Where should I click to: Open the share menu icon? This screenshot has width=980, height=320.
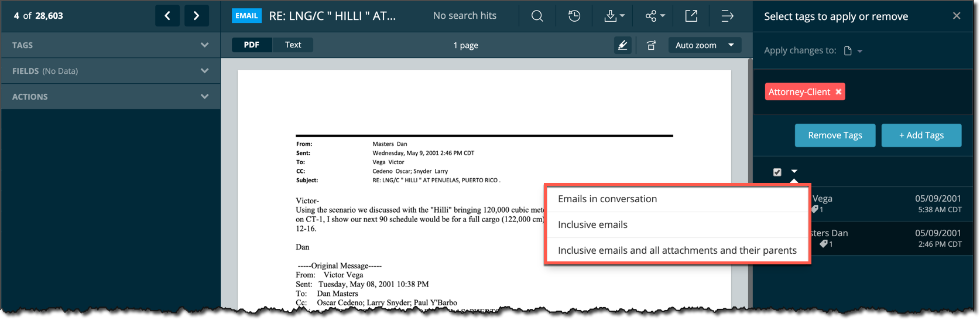pyautogui.click(x=655, y=16)
